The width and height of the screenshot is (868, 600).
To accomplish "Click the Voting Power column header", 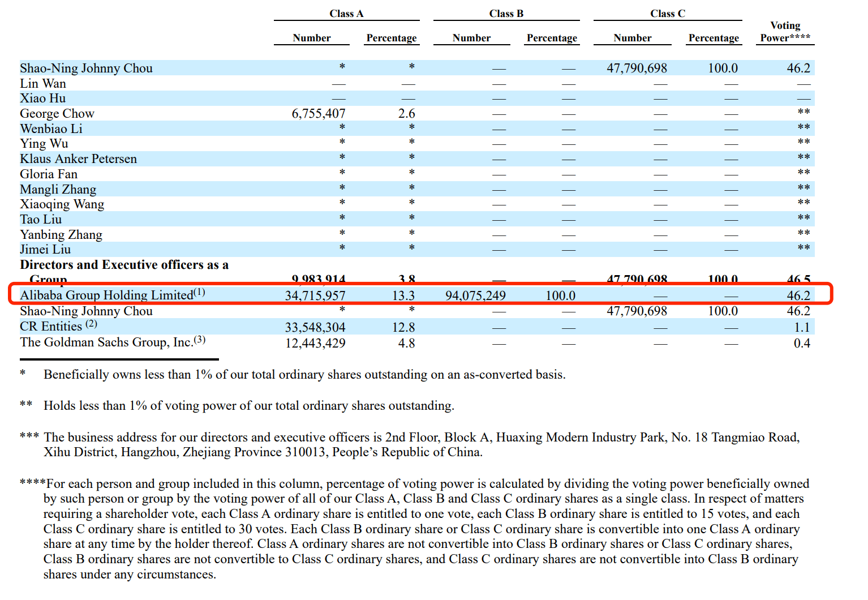I will point(785,32).
